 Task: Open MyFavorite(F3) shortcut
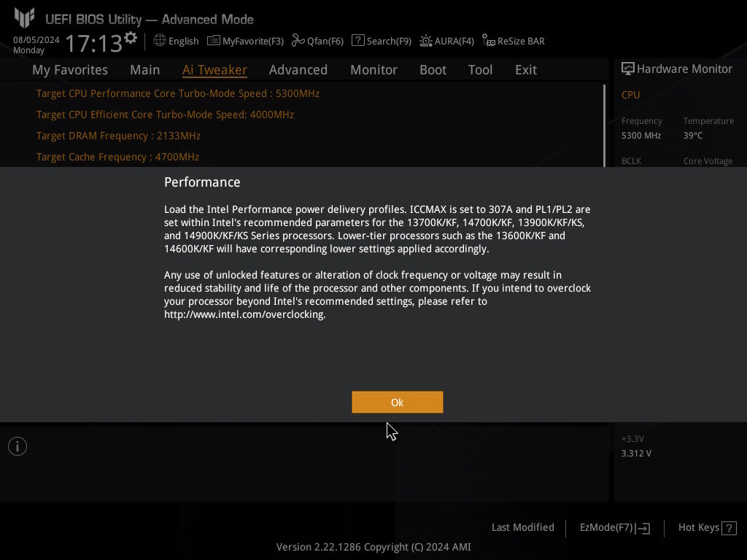pos(253,42)
